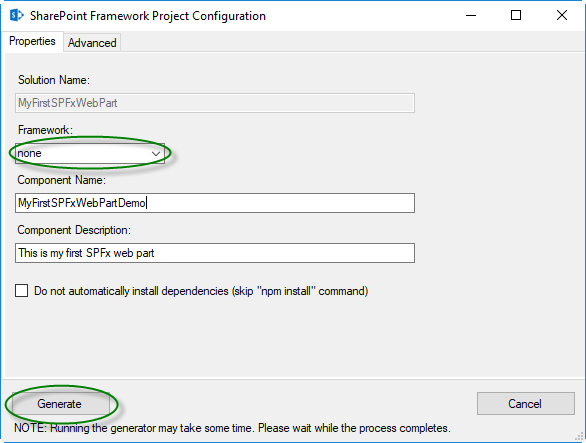Viewport: 586px width, 443px height.
Task: Click the 'Component Name:' label
Action: [x=62, y=180]
